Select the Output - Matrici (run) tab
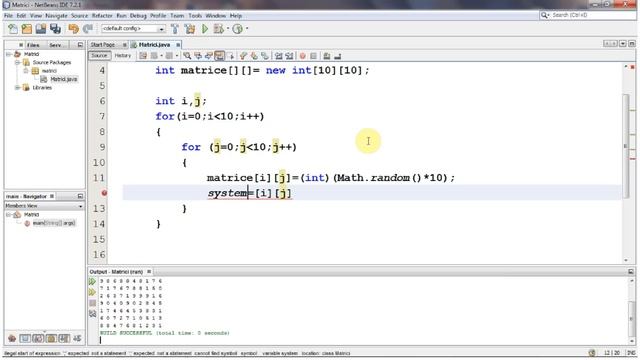 (116, 271)
